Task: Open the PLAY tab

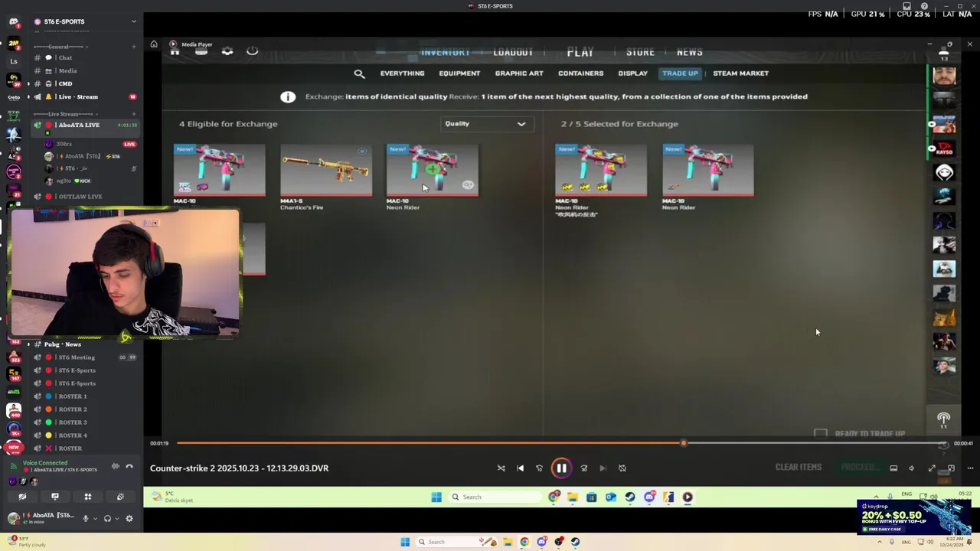Action: click(580, 52)
